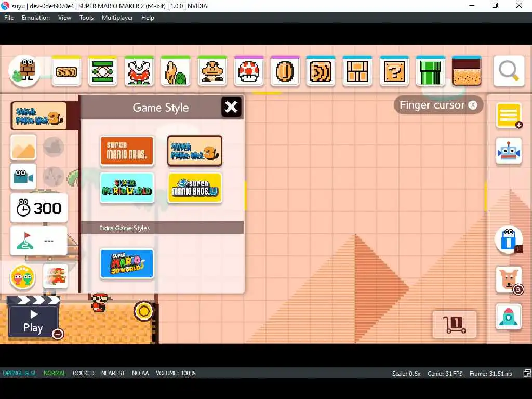
Task: Toggle the Mario trail icon
Action: pyautogui.click(x=56, y=277)
